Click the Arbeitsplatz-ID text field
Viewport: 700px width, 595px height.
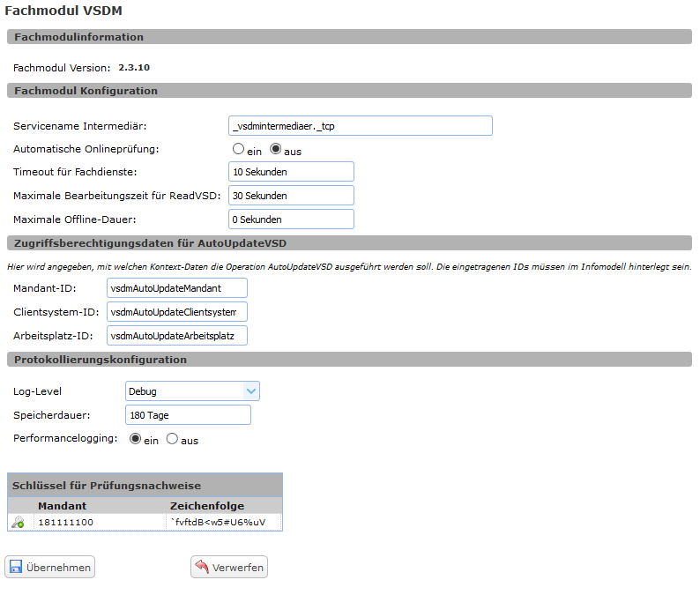point(176,335)
